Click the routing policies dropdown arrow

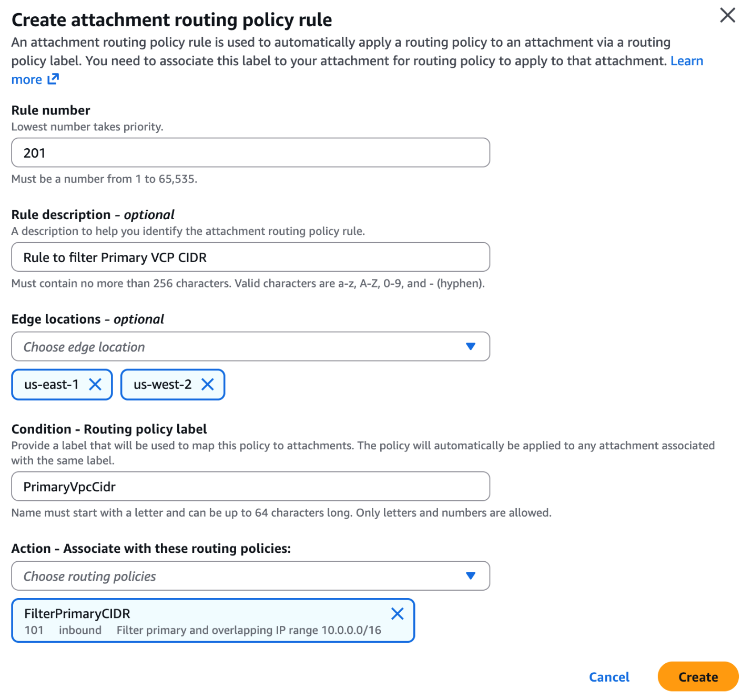click(471, 576)
